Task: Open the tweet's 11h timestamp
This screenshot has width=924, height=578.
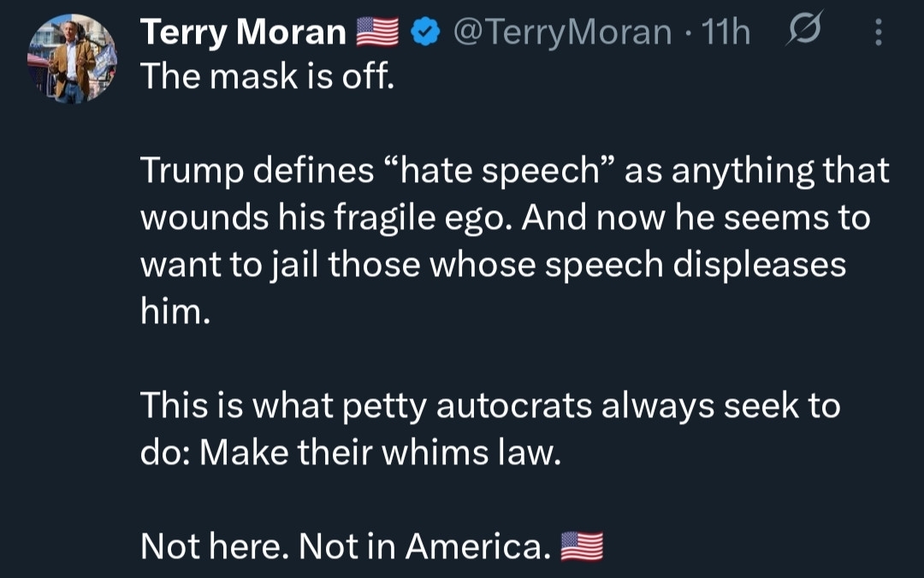Action: pos(726,32)
